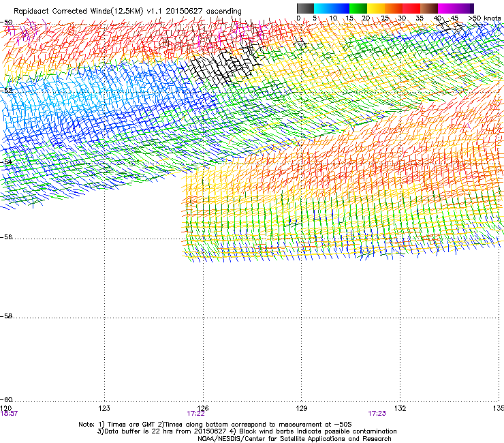Click the cyan 5-10 knots legend swatch
This screenshot has width=504, height=443.
pyautogui.click(x=323, y=8)
